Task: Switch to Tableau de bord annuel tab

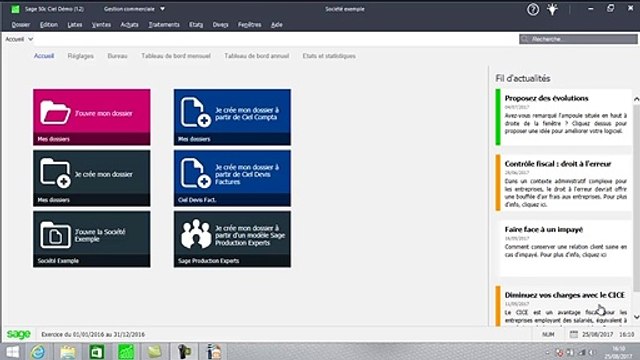Action: click(257, 56)
